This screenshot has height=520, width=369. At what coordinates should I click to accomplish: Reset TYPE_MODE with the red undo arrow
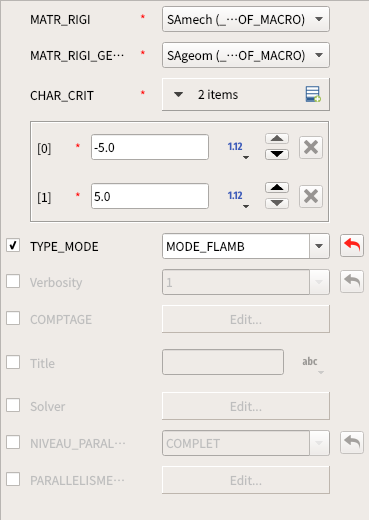(x=352, y=246)
